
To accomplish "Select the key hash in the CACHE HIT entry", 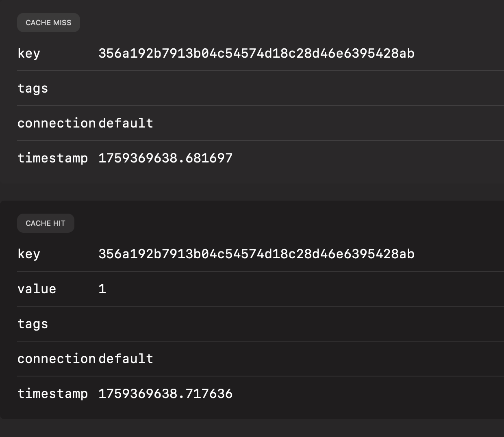I will [256, 254].
